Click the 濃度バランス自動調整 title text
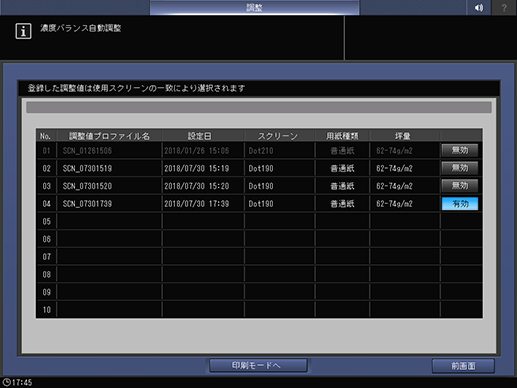Viewport: 517px width, 388px height. pos(81,28)
